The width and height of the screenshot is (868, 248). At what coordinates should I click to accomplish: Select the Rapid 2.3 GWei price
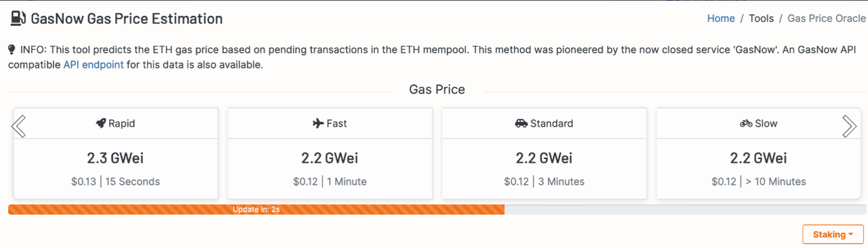pyautogui.click(x=115, y=159)
